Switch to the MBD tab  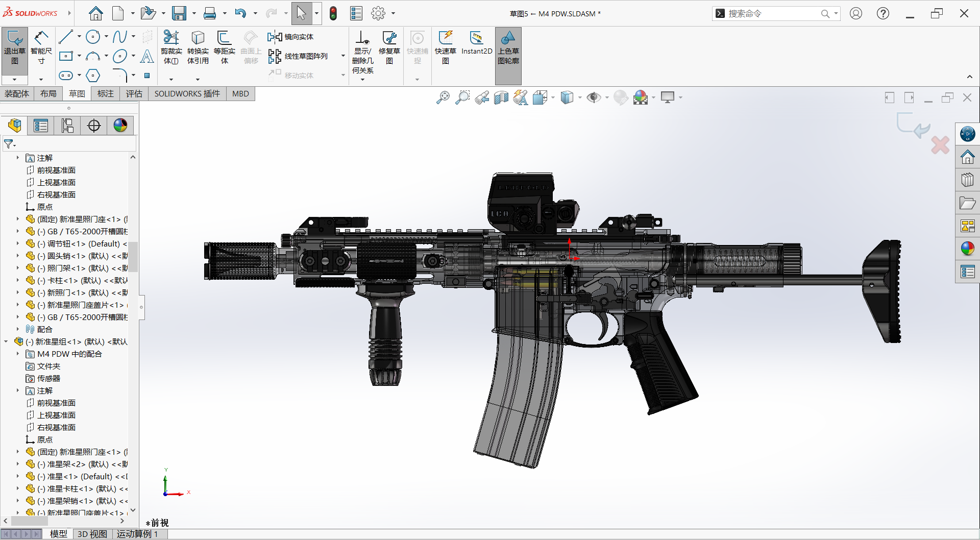(x=240, y=94)
